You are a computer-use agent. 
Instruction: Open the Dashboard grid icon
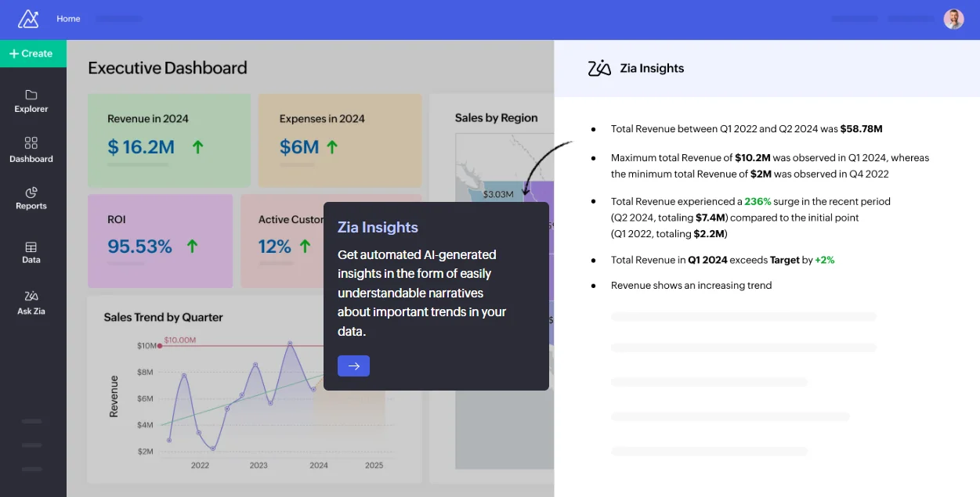(31, 143)
